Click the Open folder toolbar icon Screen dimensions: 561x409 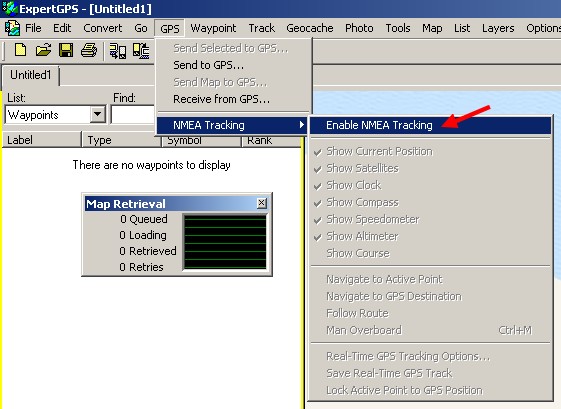click(43, 50)
